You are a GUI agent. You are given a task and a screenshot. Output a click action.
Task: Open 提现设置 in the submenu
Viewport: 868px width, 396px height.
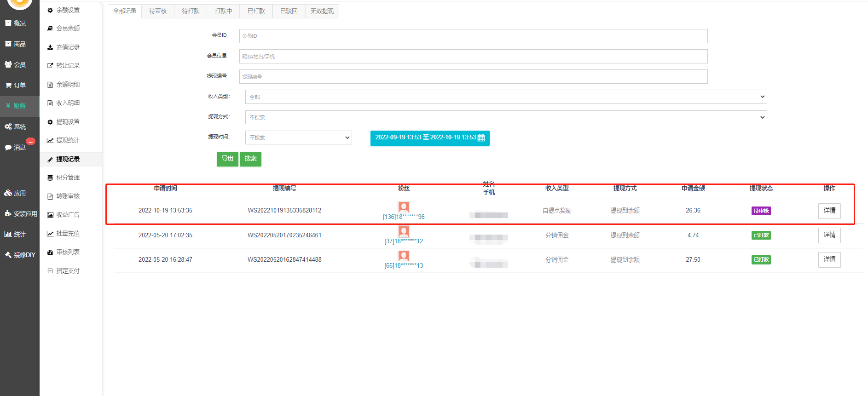(x=68, y=122)
